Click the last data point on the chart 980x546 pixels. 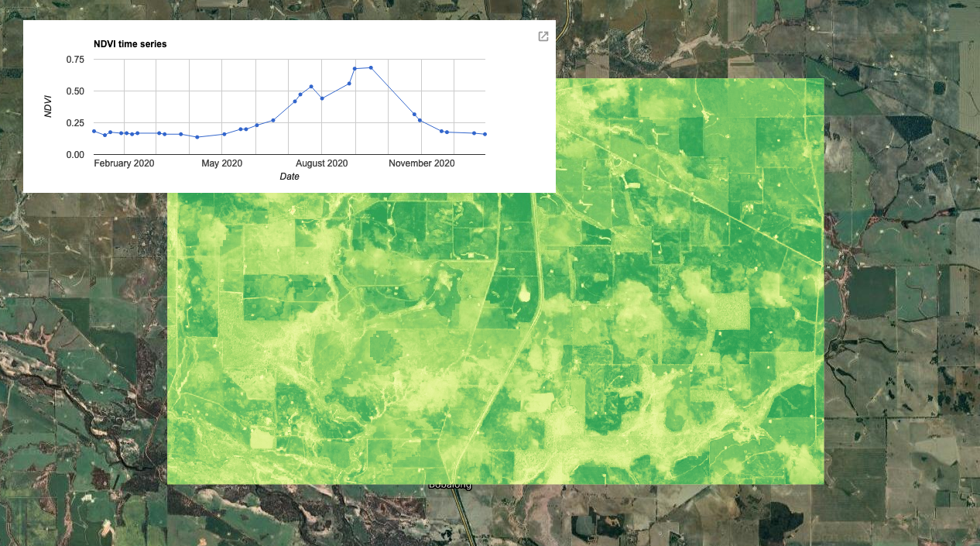pos(485,134)
